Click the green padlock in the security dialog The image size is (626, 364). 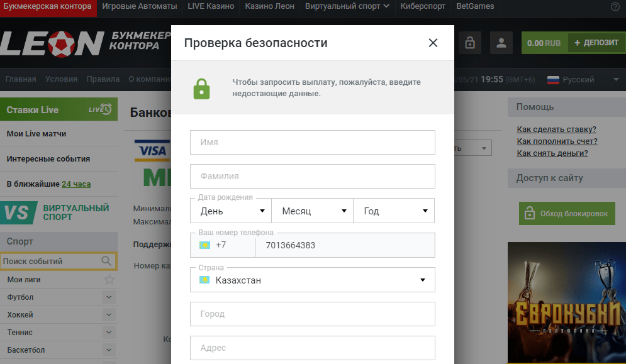click(x=201, y=88)
